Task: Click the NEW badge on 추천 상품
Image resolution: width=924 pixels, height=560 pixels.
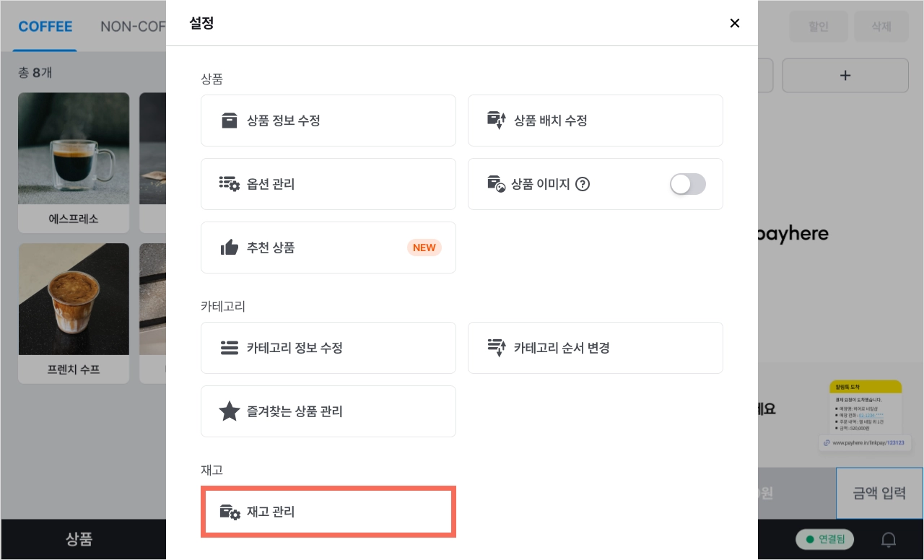Action: click(424, 248)
